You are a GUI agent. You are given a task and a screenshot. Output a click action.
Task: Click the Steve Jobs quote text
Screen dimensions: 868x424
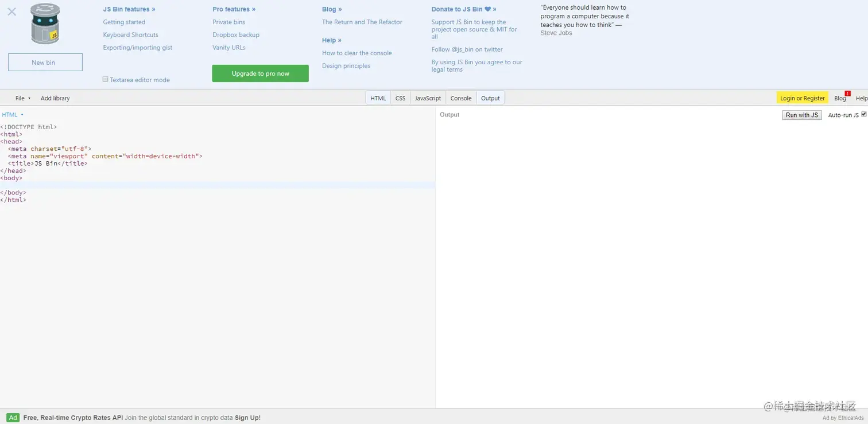(584, 20)
